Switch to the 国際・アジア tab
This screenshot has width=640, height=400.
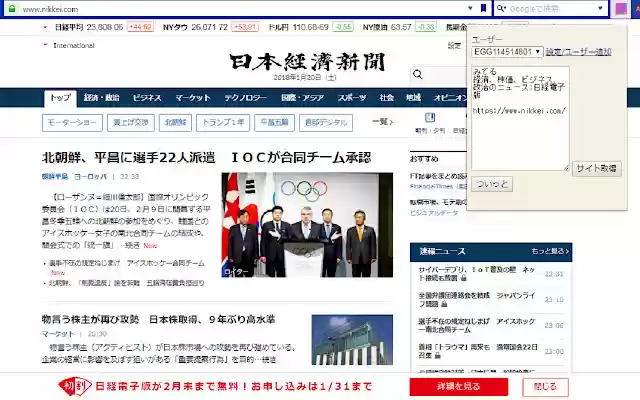(x=302, y=98)
